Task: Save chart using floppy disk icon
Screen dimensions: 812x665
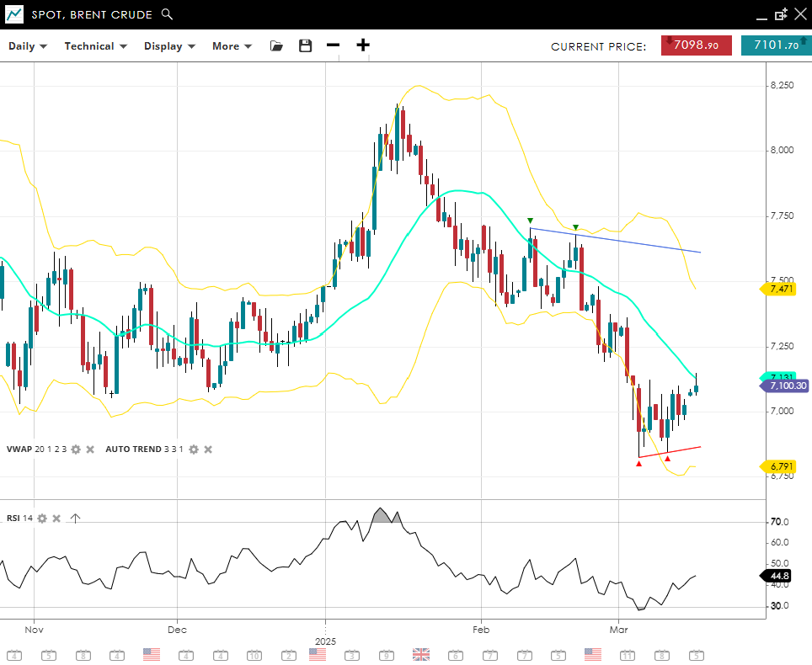Action: point(305,46)
